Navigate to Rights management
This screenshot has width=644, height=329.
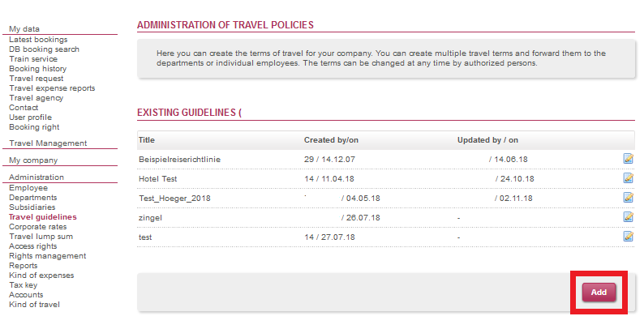(x=48, y=256)
